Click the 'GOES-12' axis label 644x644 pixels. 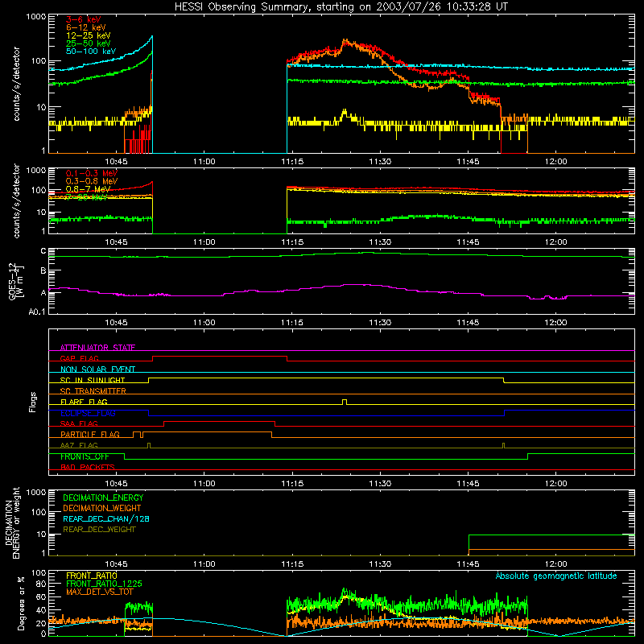[13, 281]
